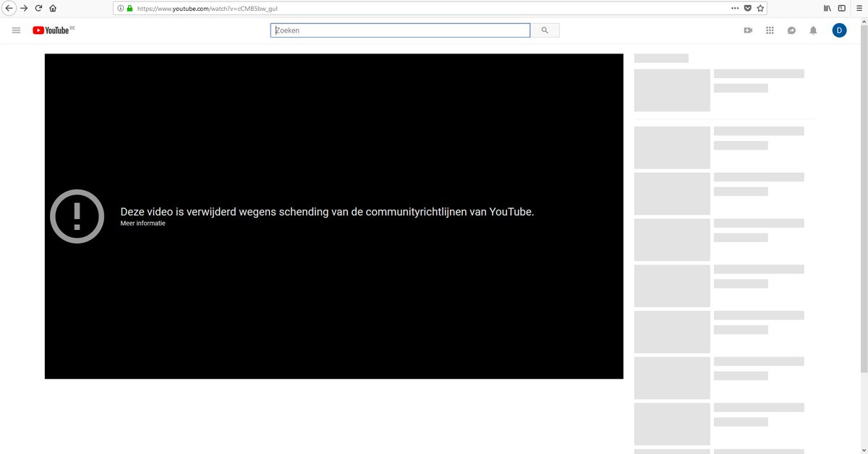Open the account avatar labeled D

pyautogui.click(x=839, y=30)
